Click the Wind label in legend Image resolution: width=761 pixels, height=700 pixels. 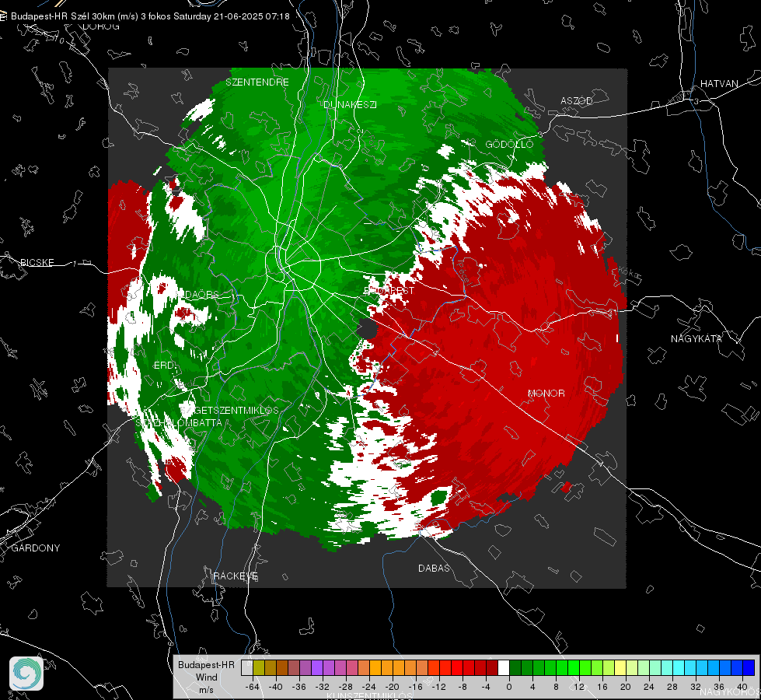tap(206, 677)
